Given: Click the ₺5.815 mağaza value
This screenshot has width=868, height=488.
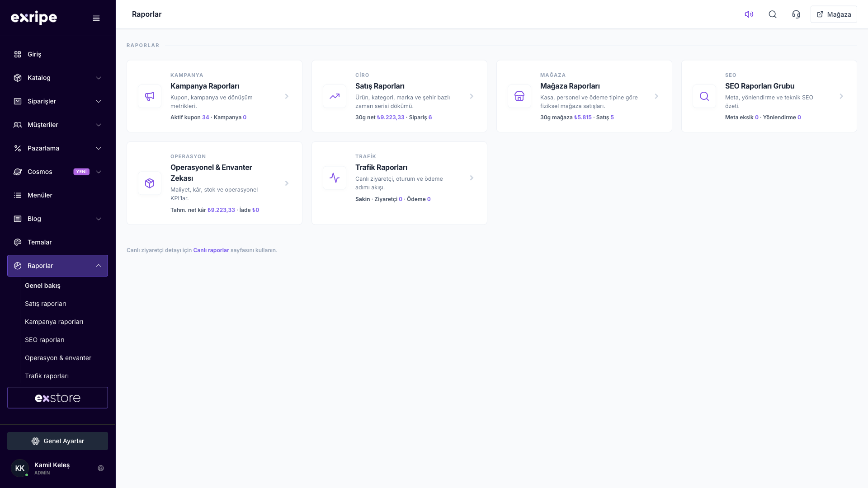Looking at the screenshot, I should tap(583, 117).
